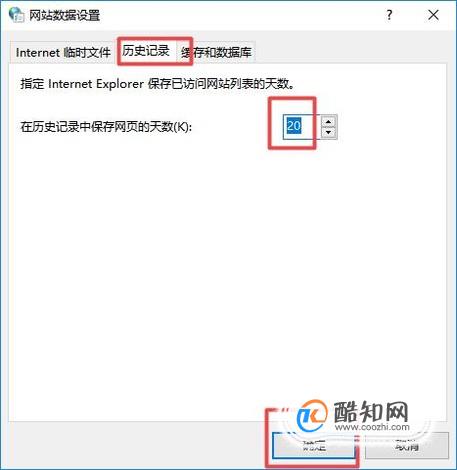Select the 历史记录 tab
The image size is (457, 470).
[146, 51]
